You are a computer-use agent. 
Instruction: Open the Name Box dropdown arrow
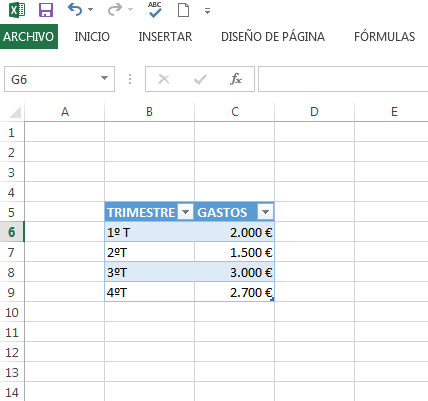pyautogui.click(x=105, y=79)
